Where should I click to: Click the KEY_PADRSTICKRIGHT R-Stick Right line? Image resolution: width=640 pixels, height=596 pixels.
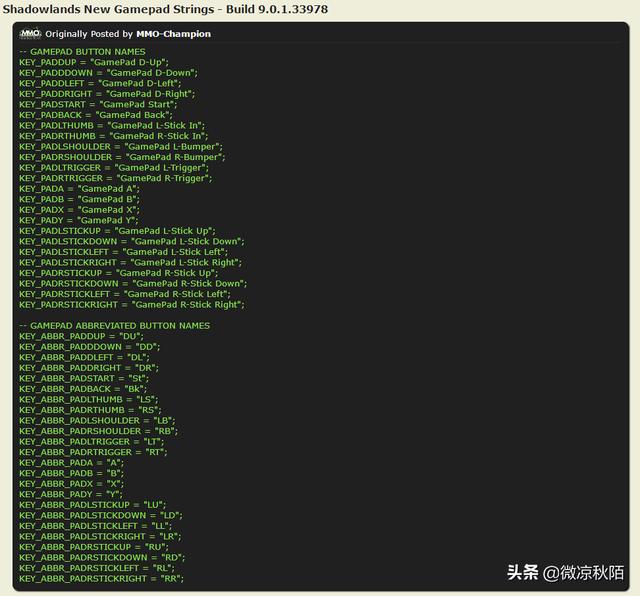pos(132,305)
